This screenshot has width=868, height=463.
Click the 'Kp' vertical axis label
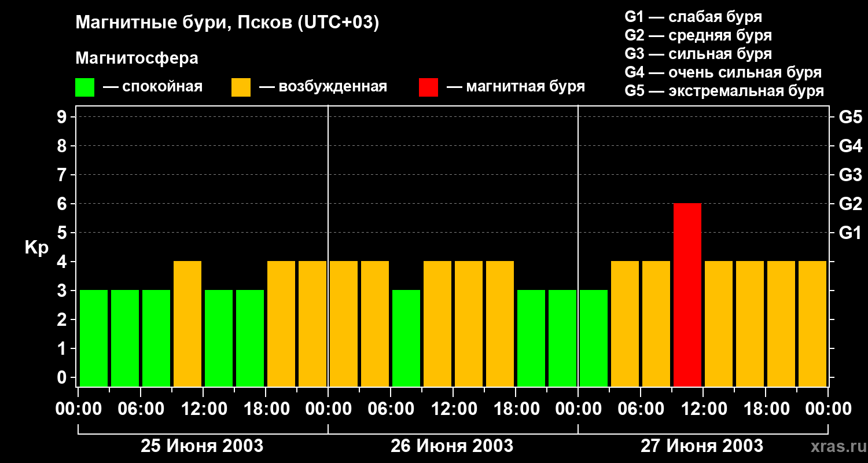point(36,247)
